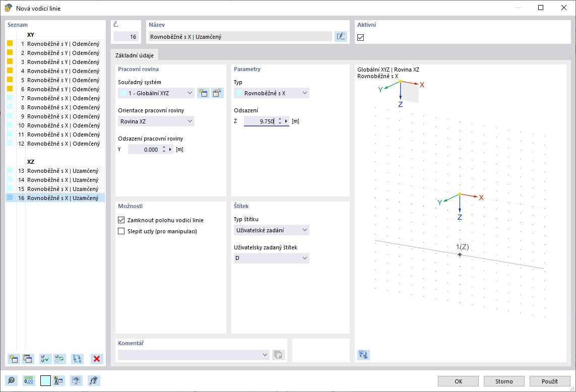The image size is (576, 392).
Task: Select list row 14 Uzamčený
Action: pyautogui.click(x=55, y=180)
